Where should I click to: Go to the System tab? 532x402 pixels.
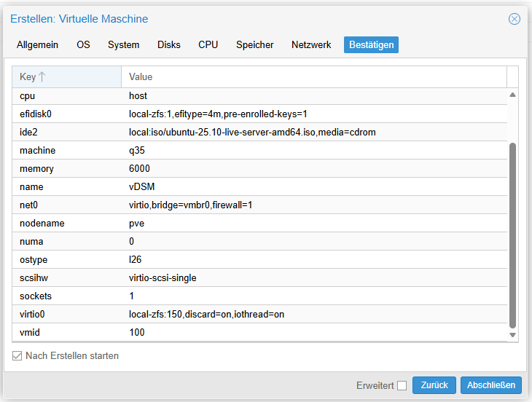click(x=123, y=45)
